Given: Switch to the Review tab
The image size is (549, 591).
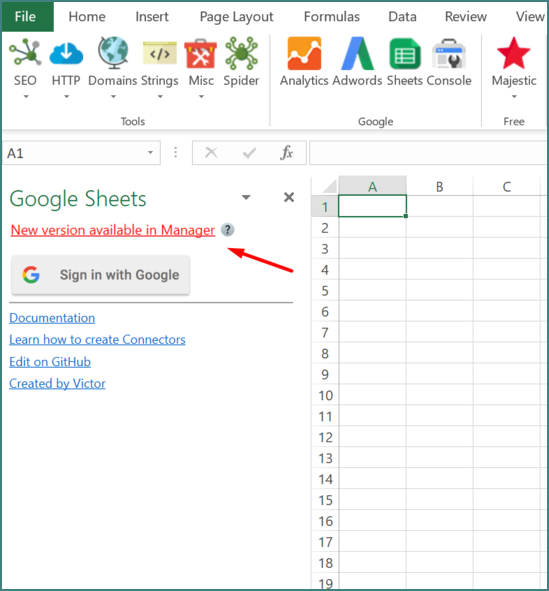Looking at the screenshot, I should coord(466,17).
